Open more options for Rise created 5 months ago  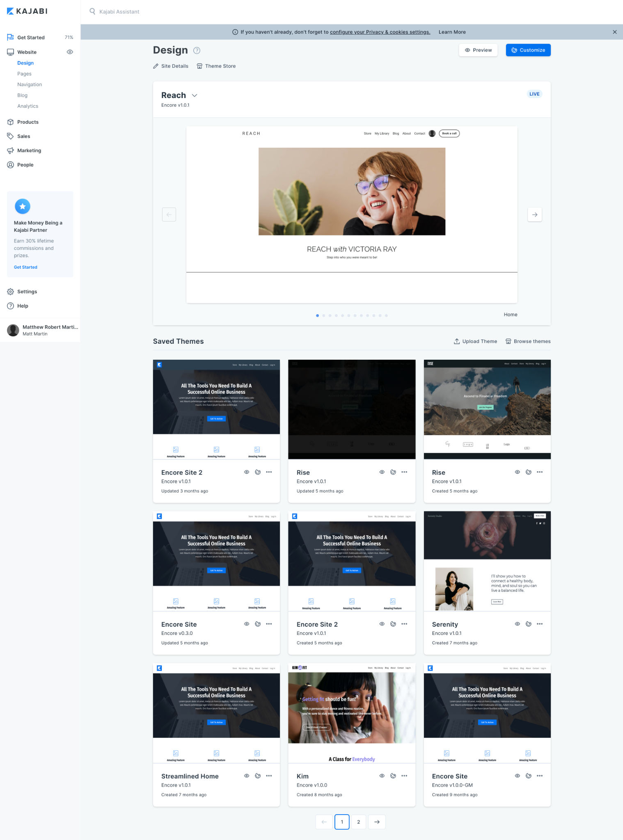(x=540, y=472)
